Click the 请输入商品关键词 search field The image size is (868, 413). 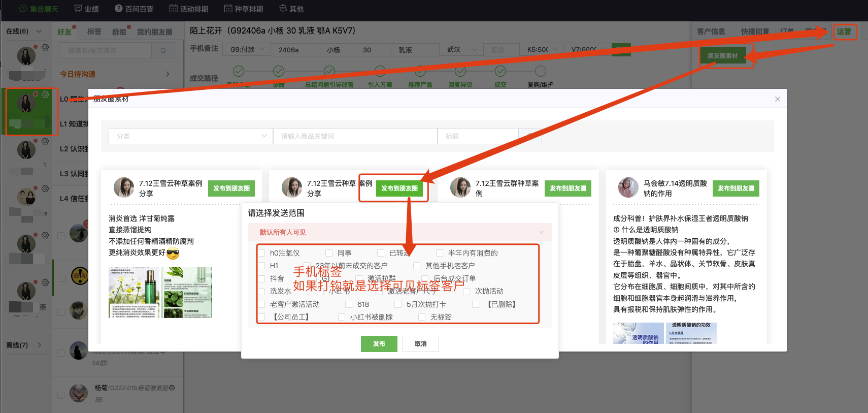(355, 136)
